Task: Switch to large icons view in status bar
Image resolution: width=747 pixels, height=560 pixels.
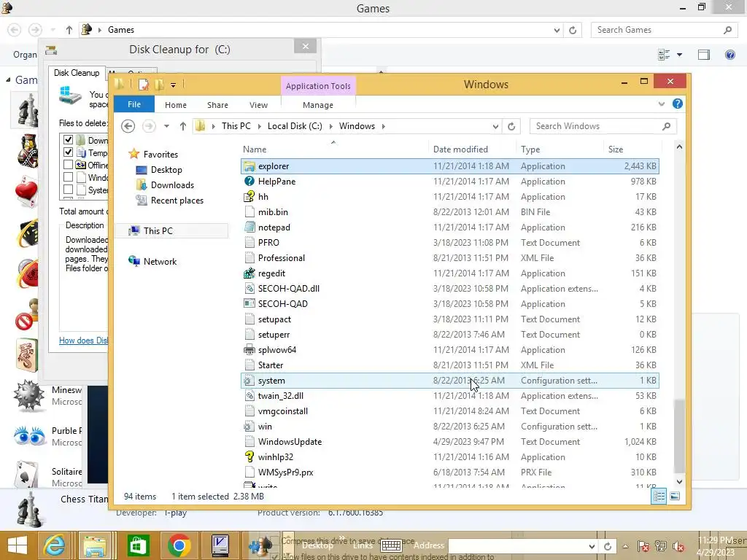Action: [x=675, y=497]
